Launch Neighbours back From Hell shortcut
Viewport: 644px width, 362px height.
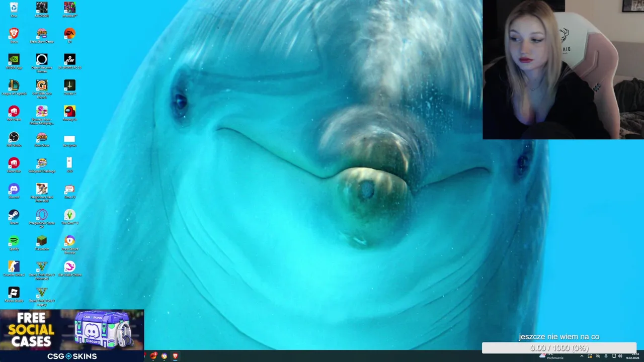[x=42, y=193]
